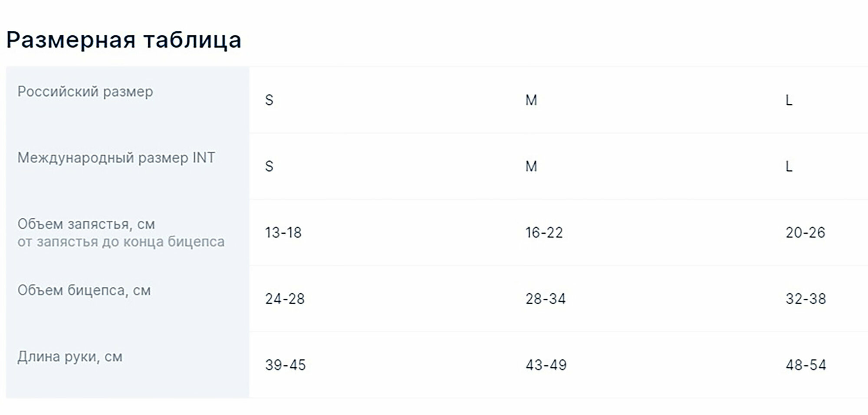Screen dimensions: 868x415
Task: Select the Объем бицепса, см label
Action: tap(84, 290)
